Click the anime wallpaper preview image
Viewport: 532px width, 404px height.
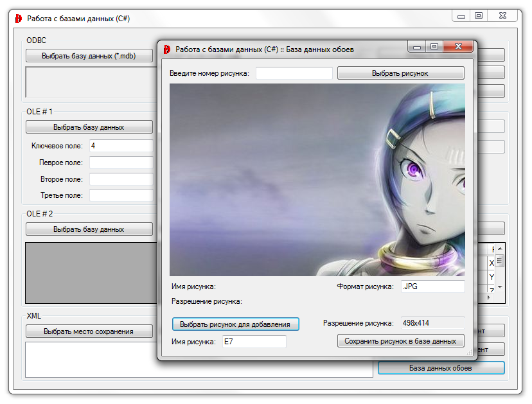317,180
